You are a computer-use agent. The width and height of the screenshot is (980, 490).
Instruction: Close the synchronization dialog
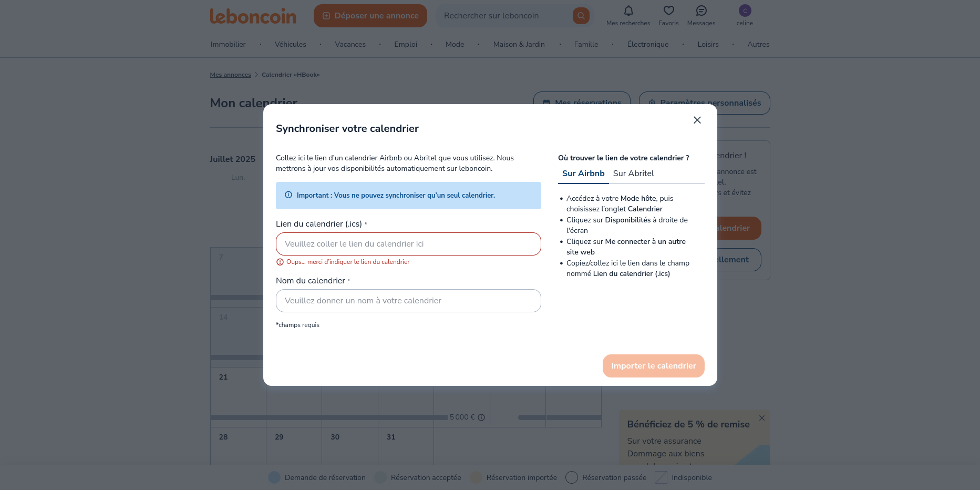[697, 120]
